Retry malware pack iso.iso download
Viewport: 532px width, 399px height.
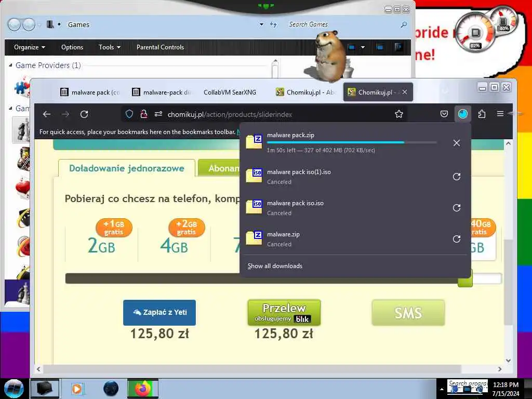457,208
